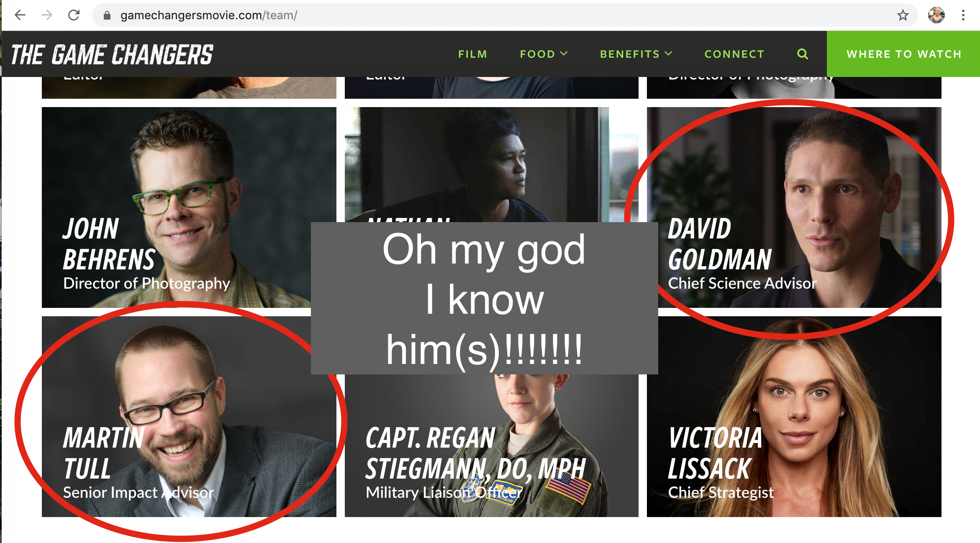Expand the BENEFITS dropdown menu
Viewport: 980px width, 543px height.
pos(636,54)
